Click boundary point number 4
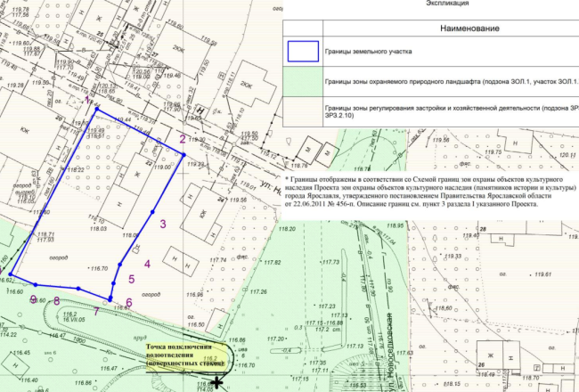This screenshot has height=392, width=579. (x=146, y=263)
